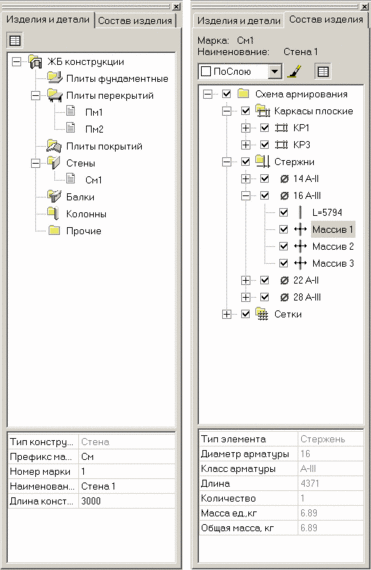Click the table icon next to paintbrush
Image resolution: width=371 pixels, height=570 pixels.
pyautogui.click(x=323, y=71)
